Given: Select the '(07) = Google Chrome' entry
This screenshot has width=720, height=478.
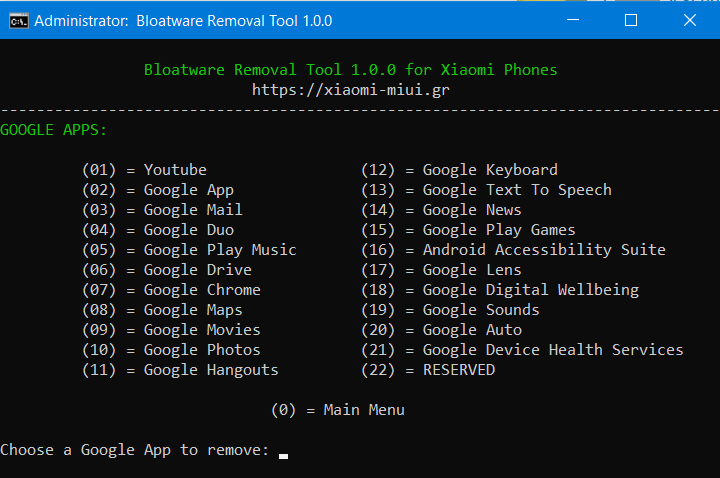Looking at the screenshot, I should pyautogui.click(x=171, y=290).
